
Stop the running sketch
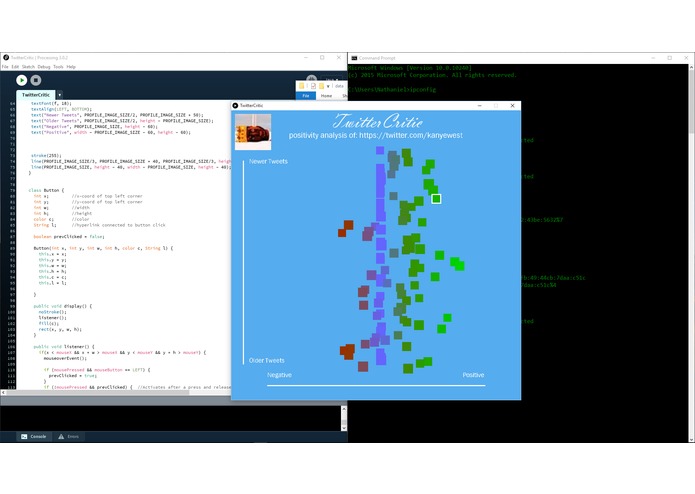(36, 80)
